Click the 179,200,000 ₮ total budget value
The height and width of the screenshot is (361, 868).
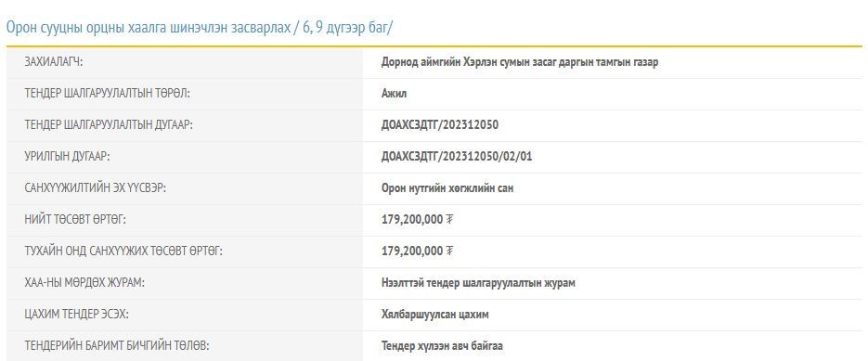pos(418,220)
